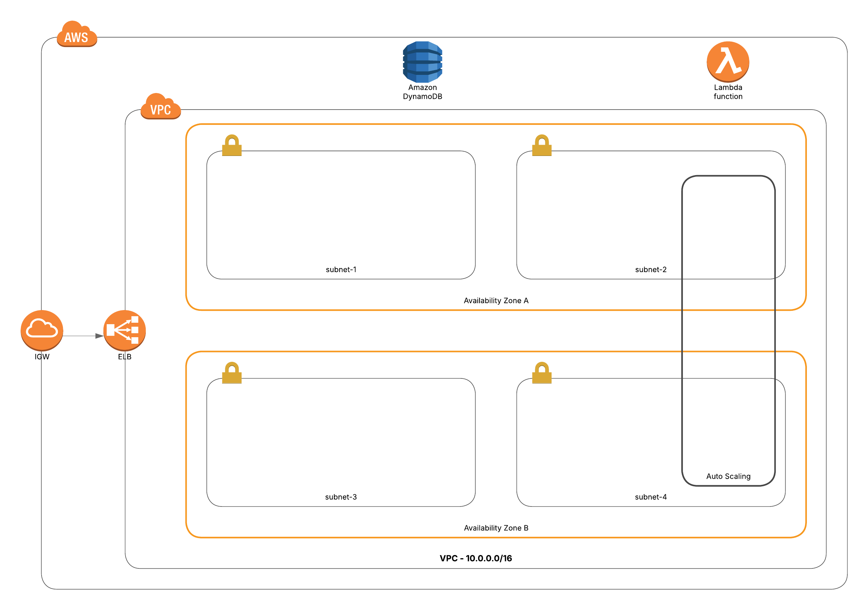Click the subnet-1 label
The width and height of the screenshot is (868, 610).
click(x=341, y=270)
